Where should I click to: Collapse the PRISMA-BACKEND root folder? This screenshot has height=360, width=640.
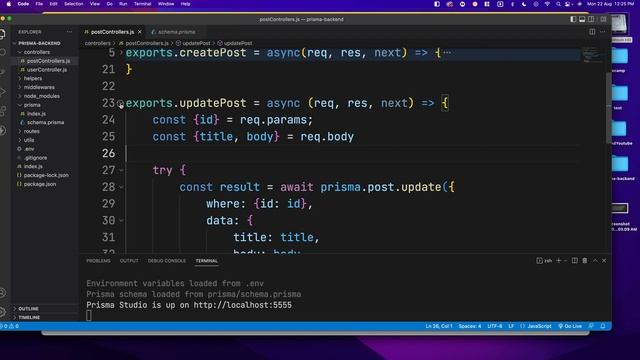click(39, 43)
